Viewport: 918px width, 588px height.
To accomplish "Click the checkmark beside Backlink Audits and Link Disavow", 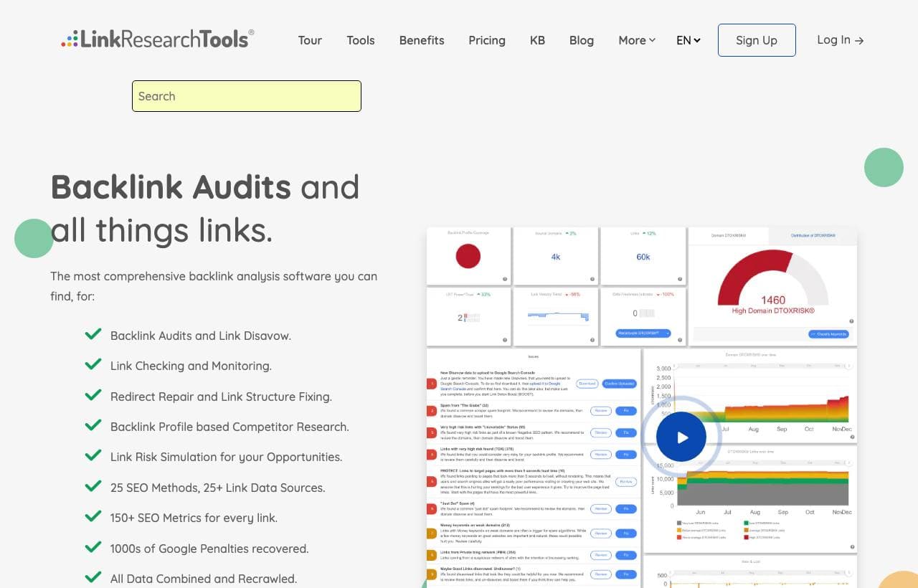I will coord(93,334).
